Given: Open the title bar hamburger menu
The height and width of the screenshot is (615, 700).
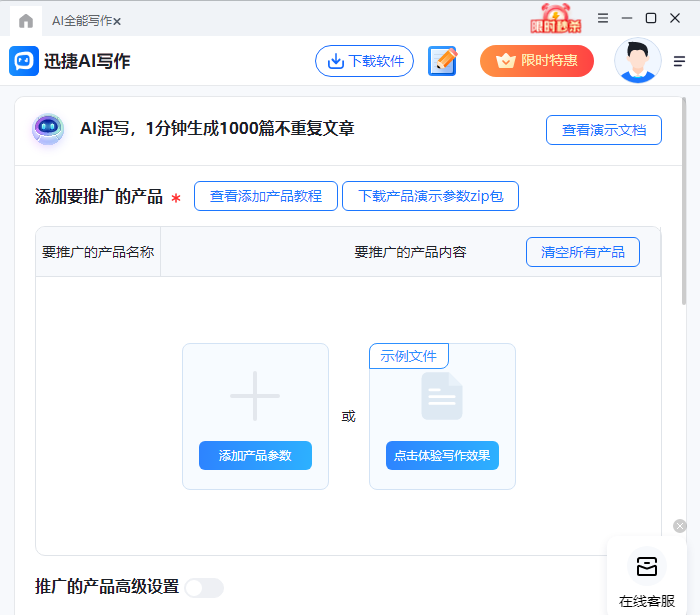Looking at the screenshot, I should tap(603, 18).
